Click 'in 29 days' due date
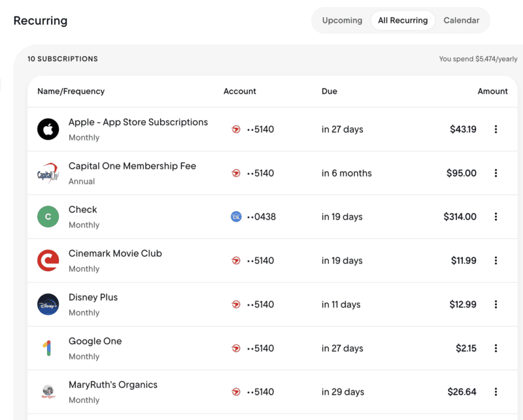The image size is (523, 420). click(343, 392)
